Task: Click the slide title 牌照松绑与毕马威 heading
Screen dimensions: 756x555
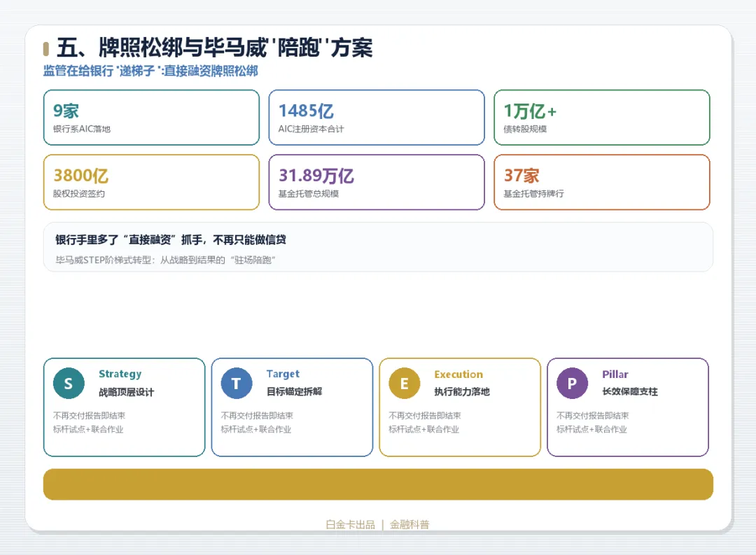Action: point(215,48)
